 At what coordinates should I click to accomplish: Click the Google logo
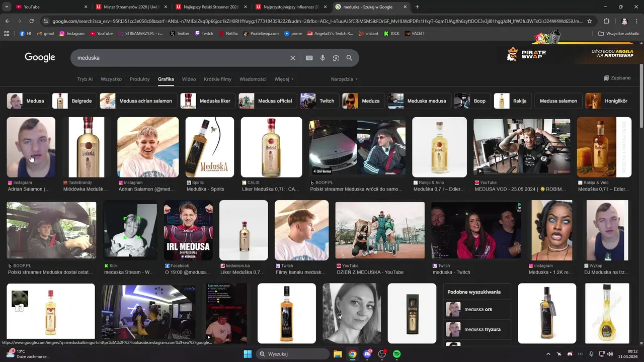(40, 57)
